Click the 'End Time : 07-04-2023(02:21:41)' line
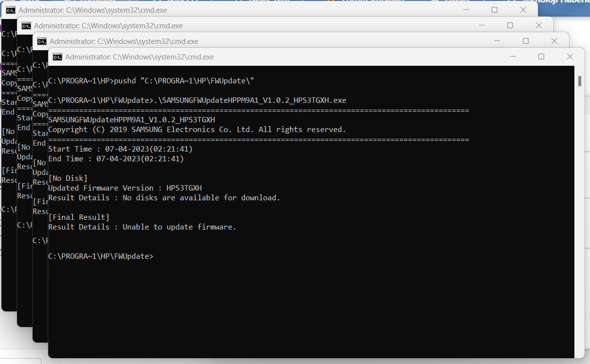Screen dimensions: 590x364 (x=116, y=159)
